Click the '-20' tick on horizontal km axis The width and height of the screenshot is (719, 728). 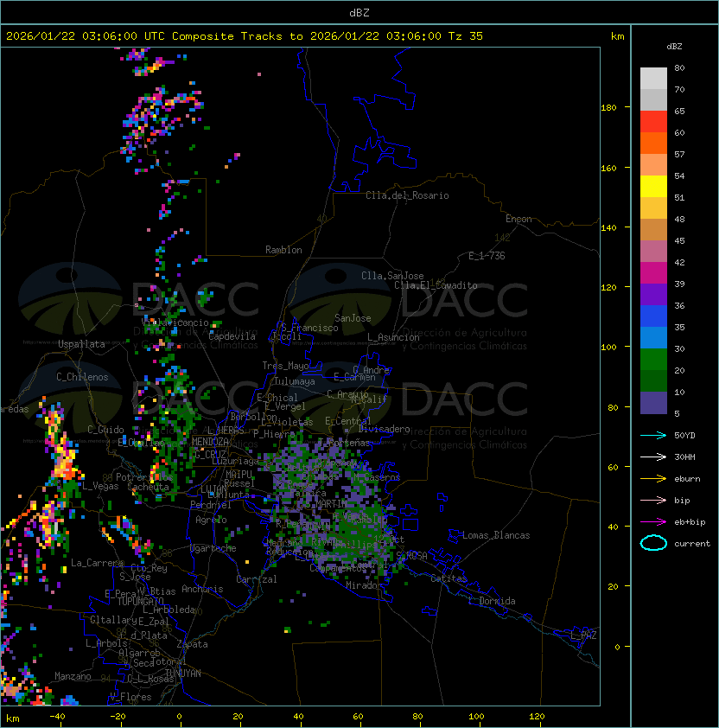pyautogui.click(x=118, y=717)
